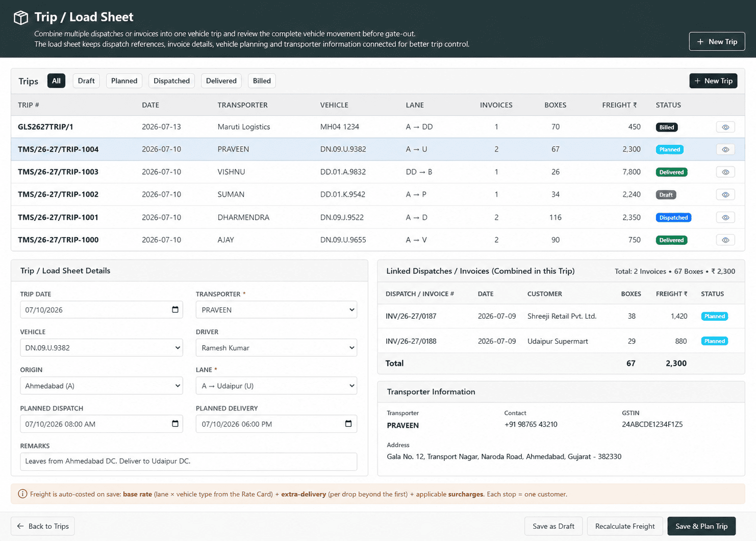Click customer Udaipur Supermart

click(x=558, y=341)
